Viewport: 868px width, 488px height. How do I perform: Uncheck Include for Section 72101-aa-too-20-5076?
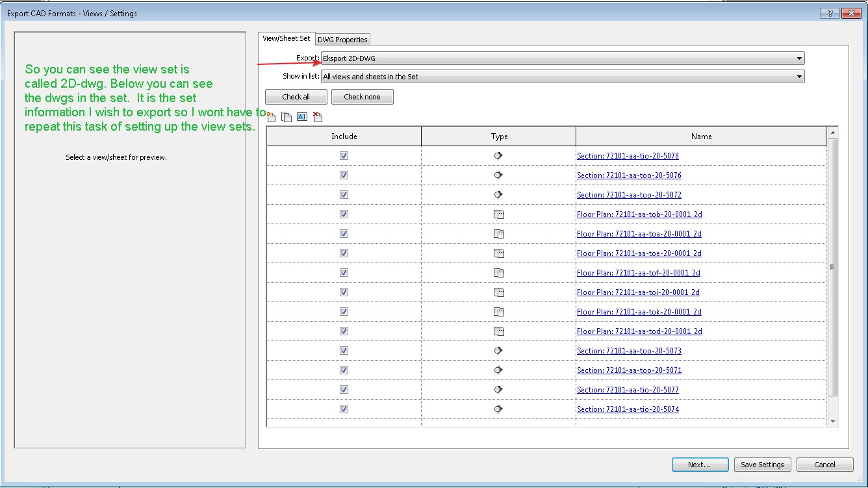tap(344, 175)
